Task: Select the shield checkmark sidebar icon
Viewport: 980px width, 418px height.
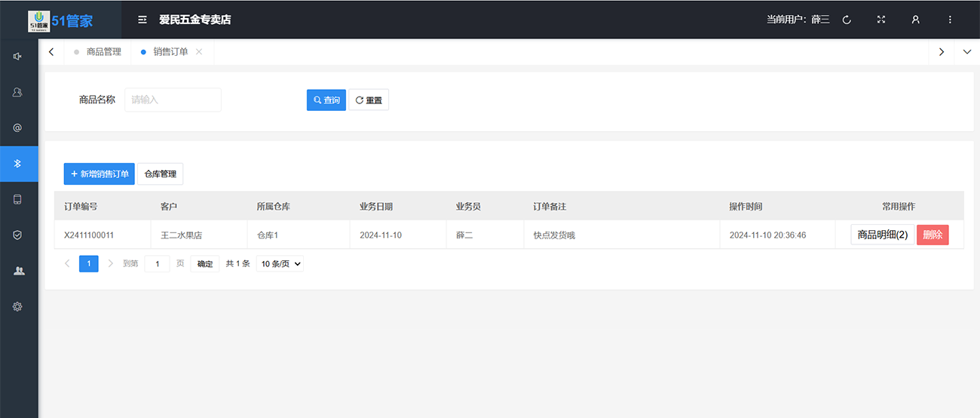Action: tap(18, 235)
